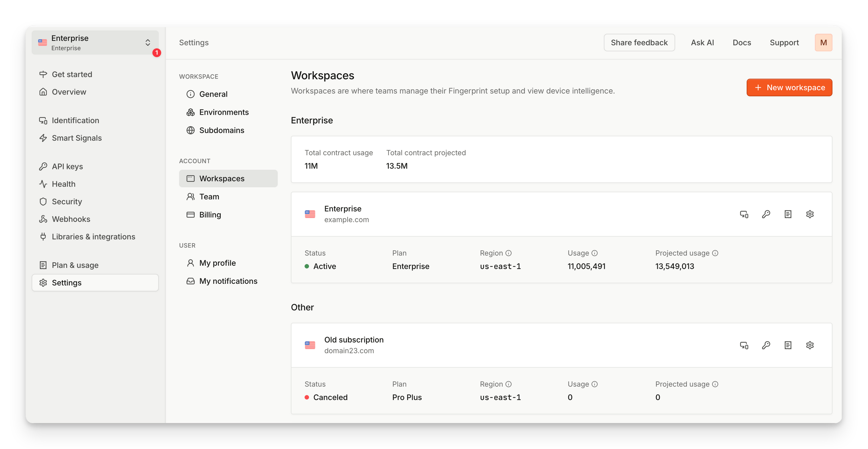Click Old subscription workspace name
The image size is (868, 449).
(x=354, y=340)
